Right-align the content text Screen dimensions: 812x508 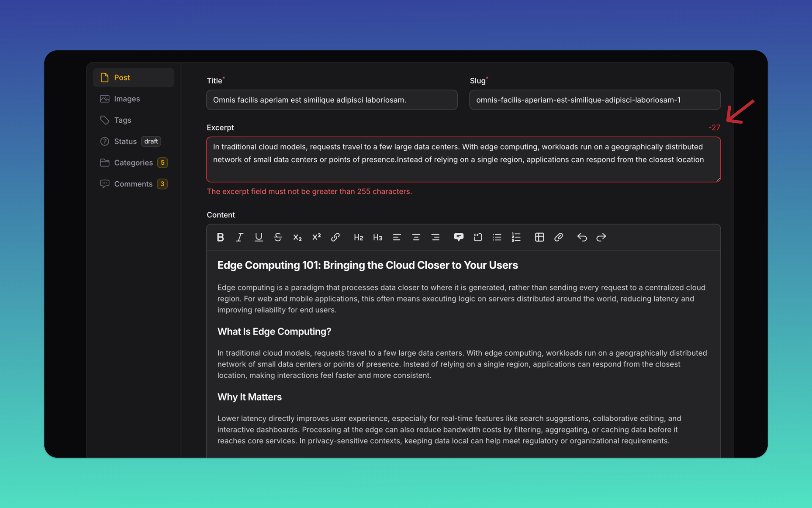[x=436, y=237]
